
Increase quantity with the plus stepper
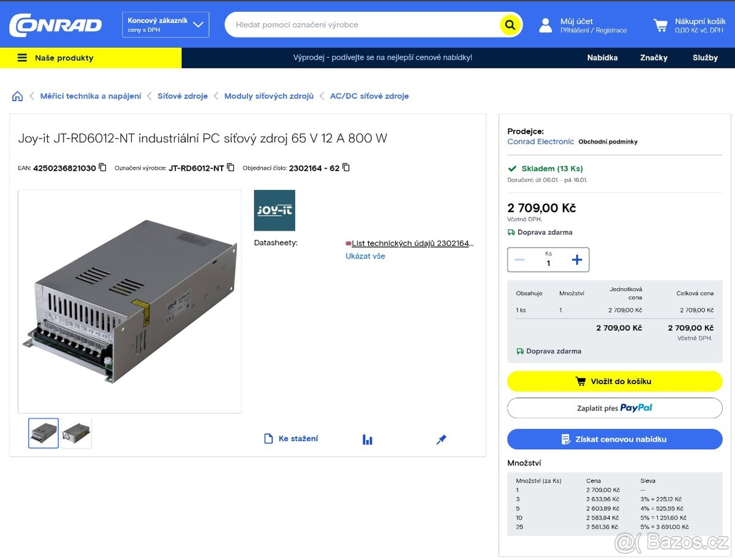(x=576, y=259)
